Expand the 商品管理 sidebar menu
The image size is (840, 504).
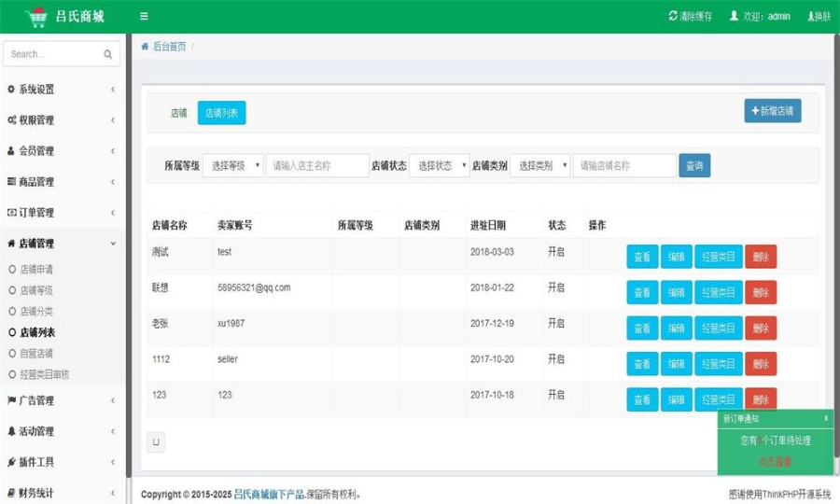click(62, 182)
